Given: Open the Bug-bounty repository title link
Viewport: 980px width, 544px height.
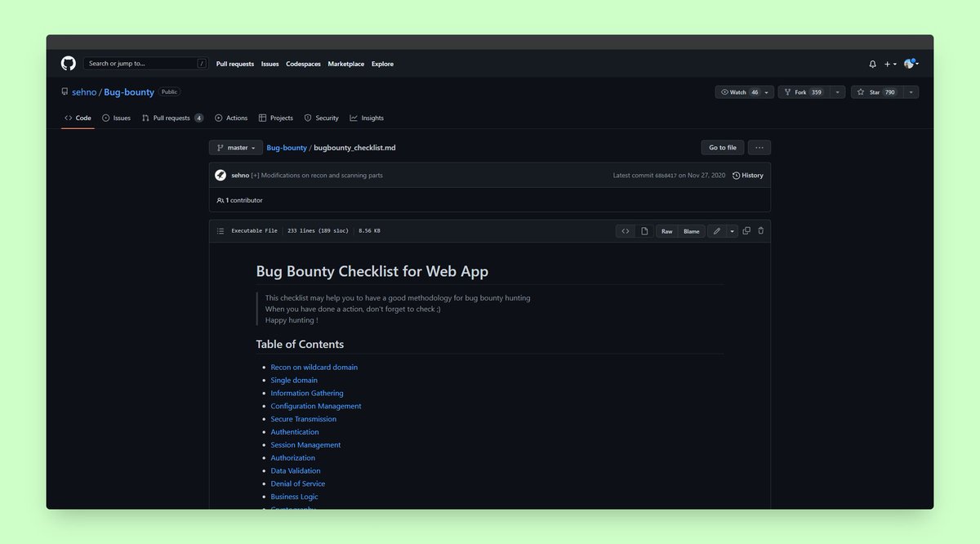Looking at the screenshot, I should click(x=129, y=92).
